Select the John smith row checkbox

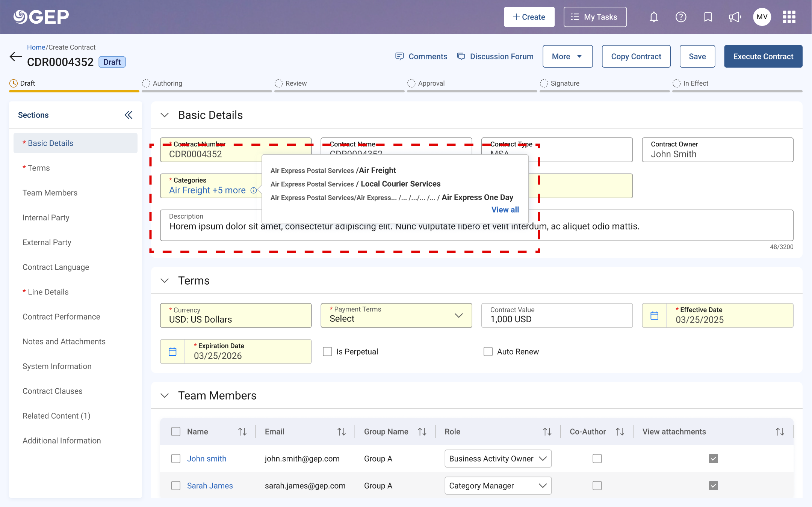click(176, 459)
